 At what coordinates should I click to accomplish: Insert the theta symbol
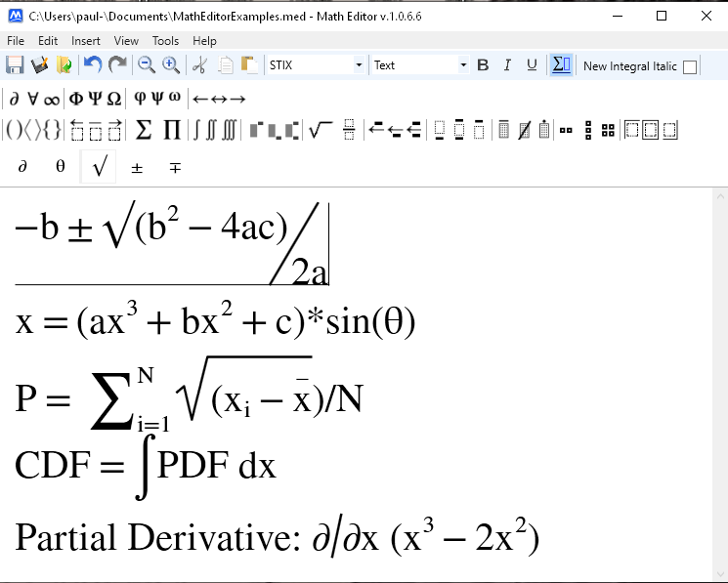[61, 167]
